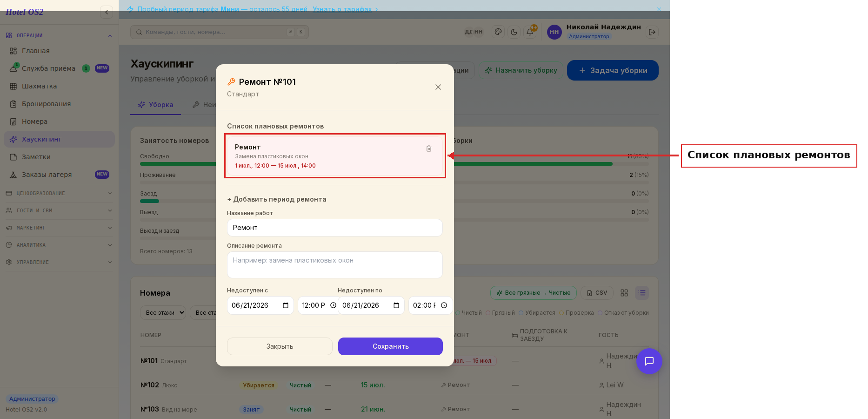
Task: Open clock picker for Недоступен по time
Action: [x=444, y=305]
